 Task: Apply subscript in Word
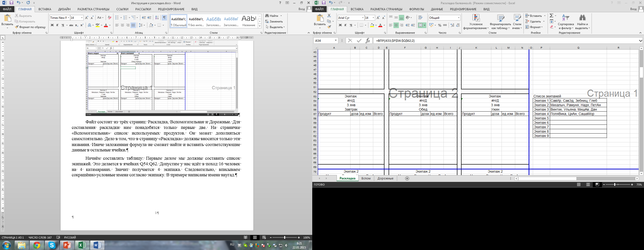[77, 25]
